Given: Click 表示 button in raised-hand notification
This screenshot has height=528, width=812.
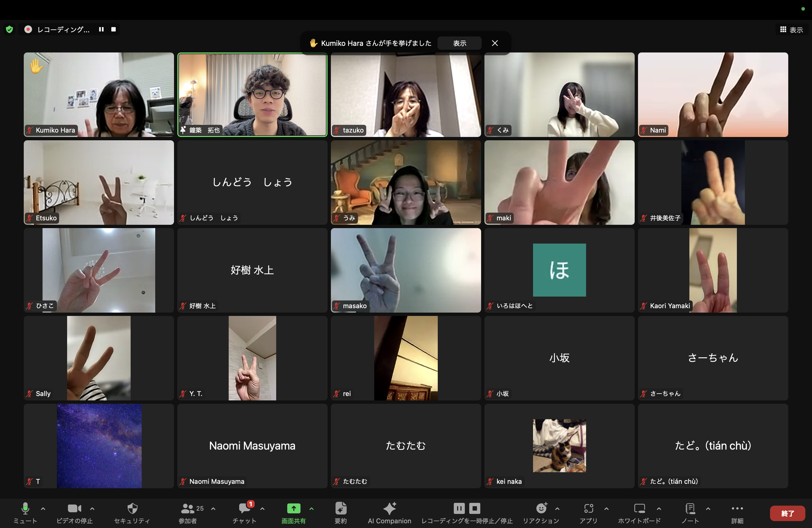Looking at the screenshot, I should [x=459, y=43].
